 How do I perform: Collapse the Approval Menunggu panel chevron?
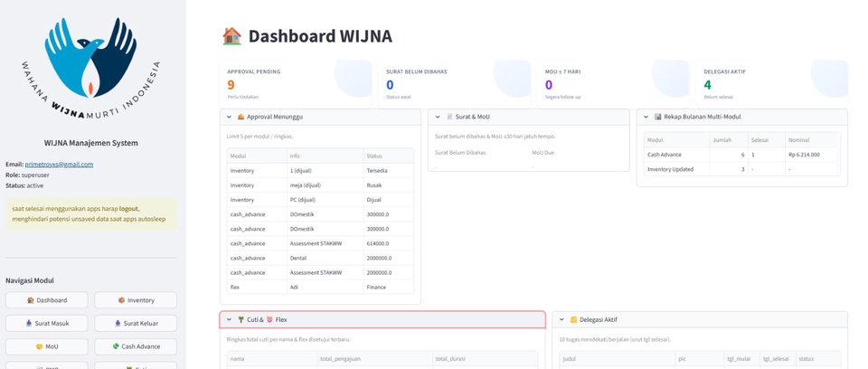point(229,117)
